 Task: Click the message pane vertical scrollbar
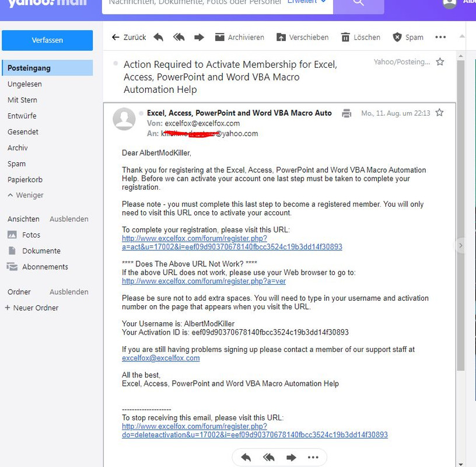pos(461,215)
